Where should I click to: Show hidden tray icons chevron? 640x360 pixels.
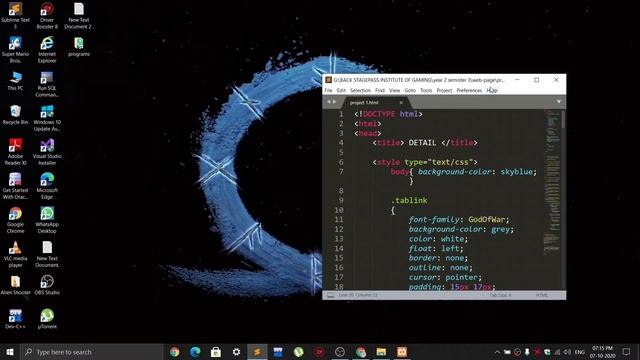497,352
